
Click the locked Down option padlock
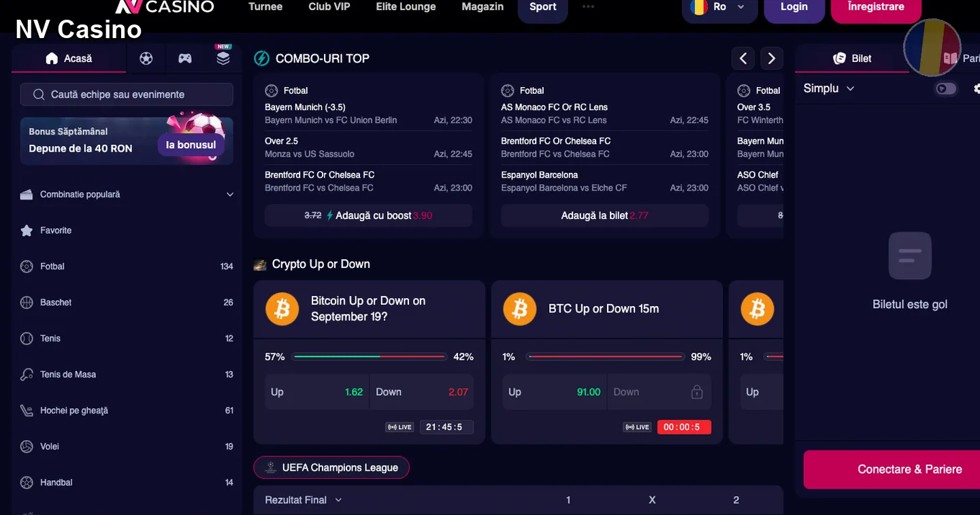click(696, 392)
